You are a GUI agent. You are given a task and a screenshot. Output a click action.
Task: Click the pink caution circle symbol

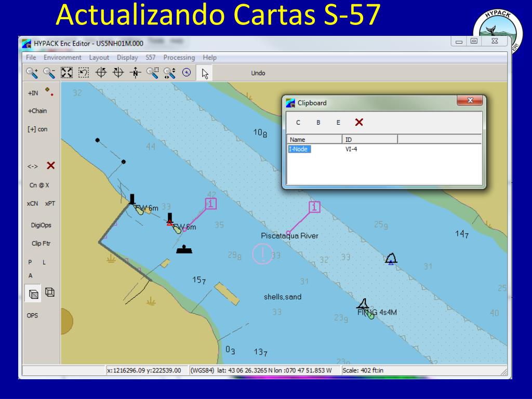262,254
